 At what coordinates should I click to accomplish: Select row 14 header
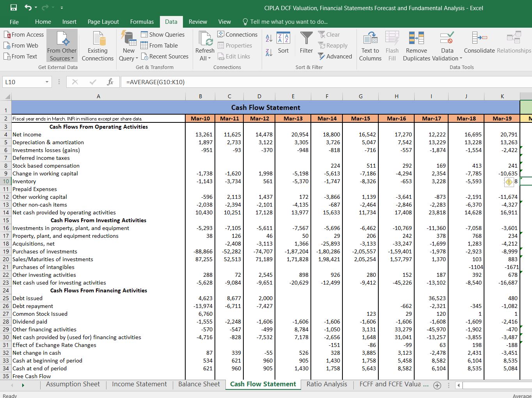5,212
